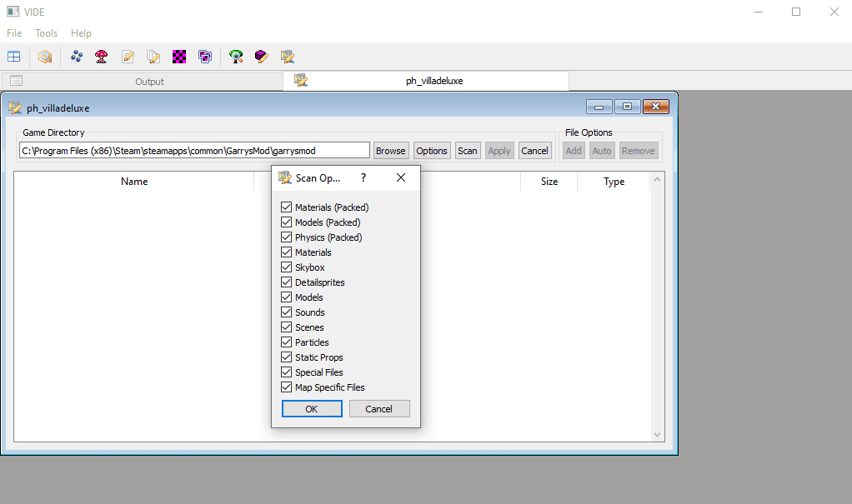Open the package viewer magnifier toolbar icon
852x504 pixels.
click(x=45, y=57)
